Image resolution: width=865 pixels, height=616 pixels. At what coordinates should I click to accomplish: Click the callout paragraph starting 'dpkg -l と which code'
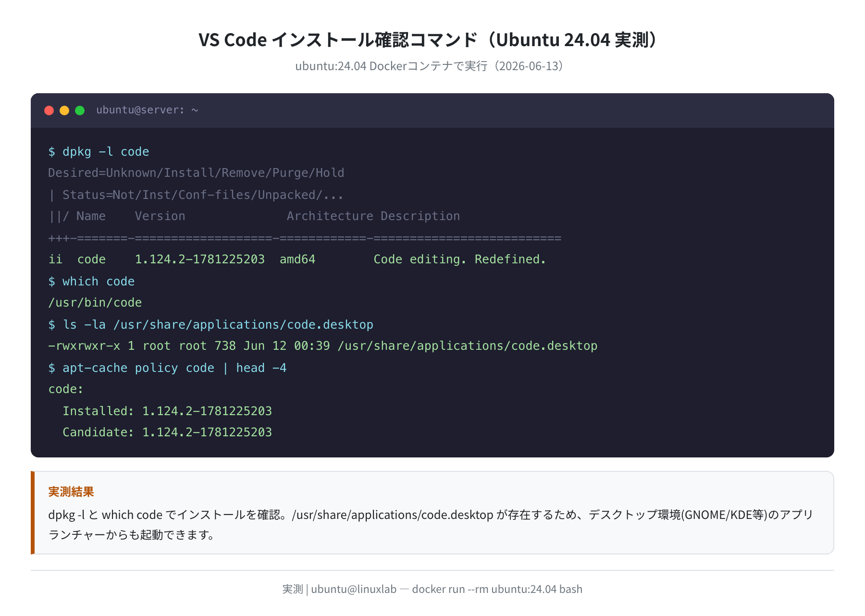tap(431, 525)
